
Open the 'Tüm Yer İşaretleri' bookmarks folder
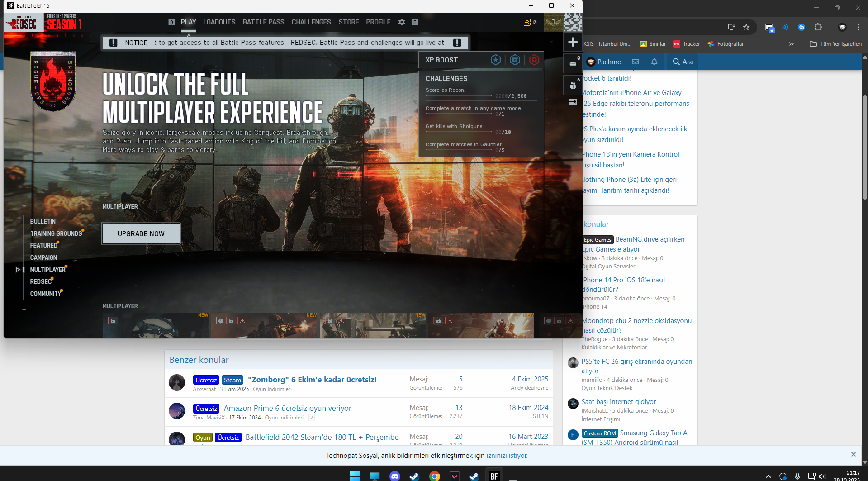[x=835, y=44]
